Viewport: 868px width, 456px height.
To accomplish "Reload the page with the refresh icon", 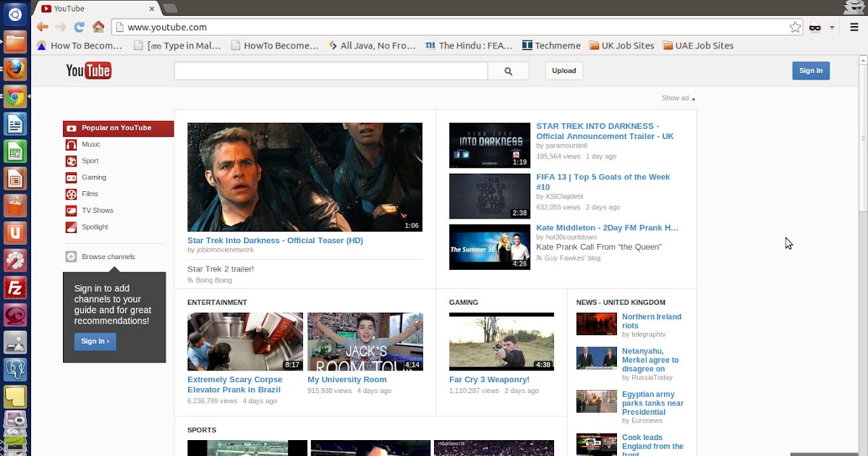I will click(x=80, y=28).
